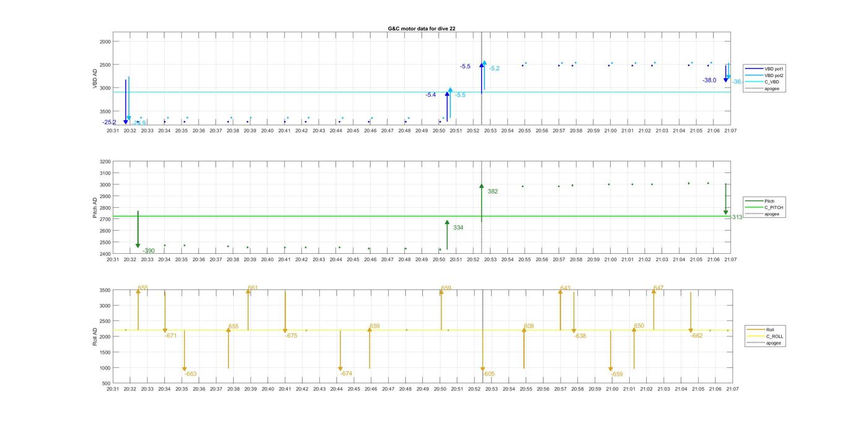Click the roll value '-605' at apogee
The image size is (868, 430).
click(x=489, y=374)
